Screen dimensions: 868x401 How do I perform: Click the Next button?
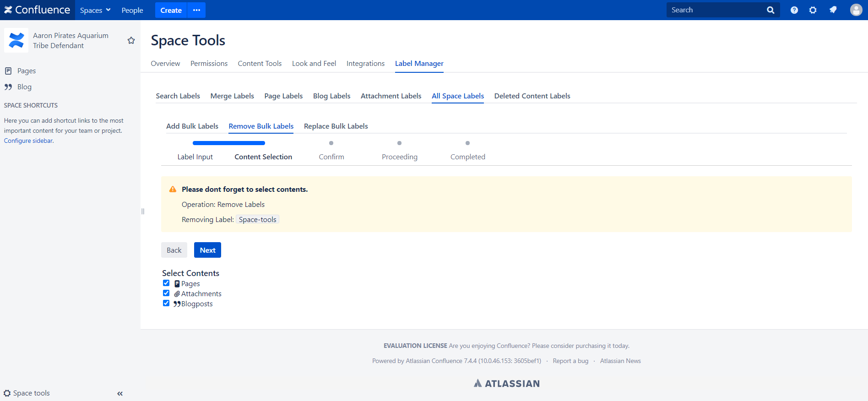click(207, 250)
